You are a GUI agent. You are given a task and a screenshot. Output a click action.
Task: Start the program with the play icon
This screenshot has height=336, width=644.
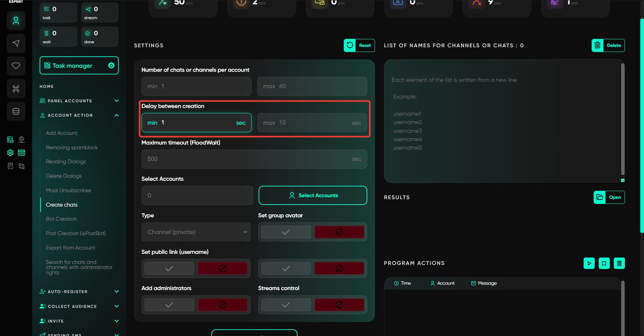coord(589,263)
